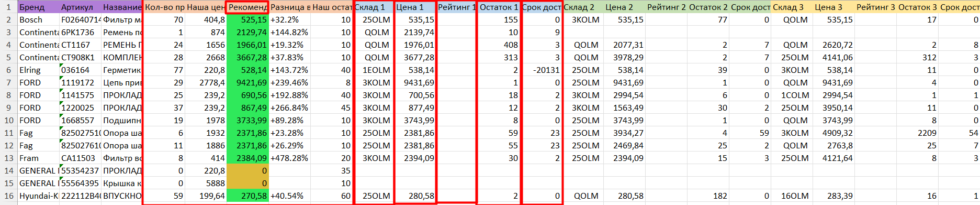The image size is (980, 205).
Task: Select the Бренд column header cell
Action: point(38,7)
